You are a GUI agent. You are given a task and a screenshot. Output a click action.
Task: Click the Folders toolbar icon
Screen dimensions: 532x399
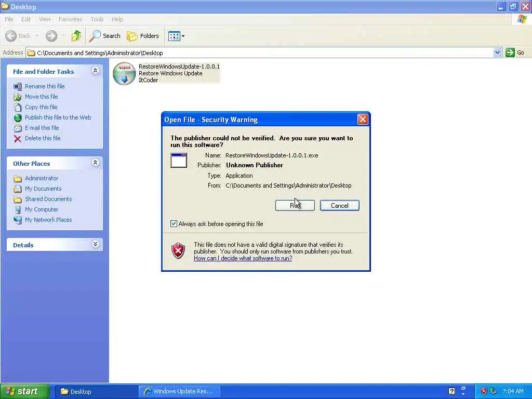[132, 36]
